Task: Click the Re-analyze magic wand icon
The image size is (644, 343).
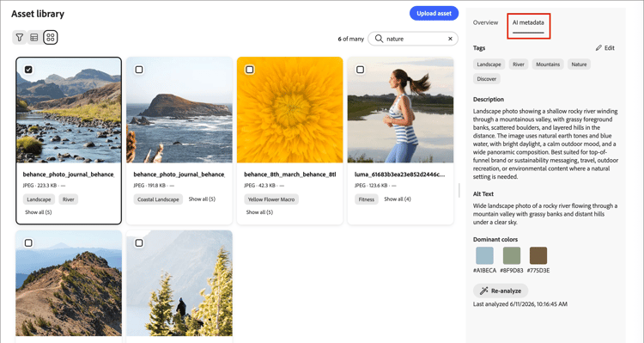Action: pyautogui.click(x=483, y=291)
